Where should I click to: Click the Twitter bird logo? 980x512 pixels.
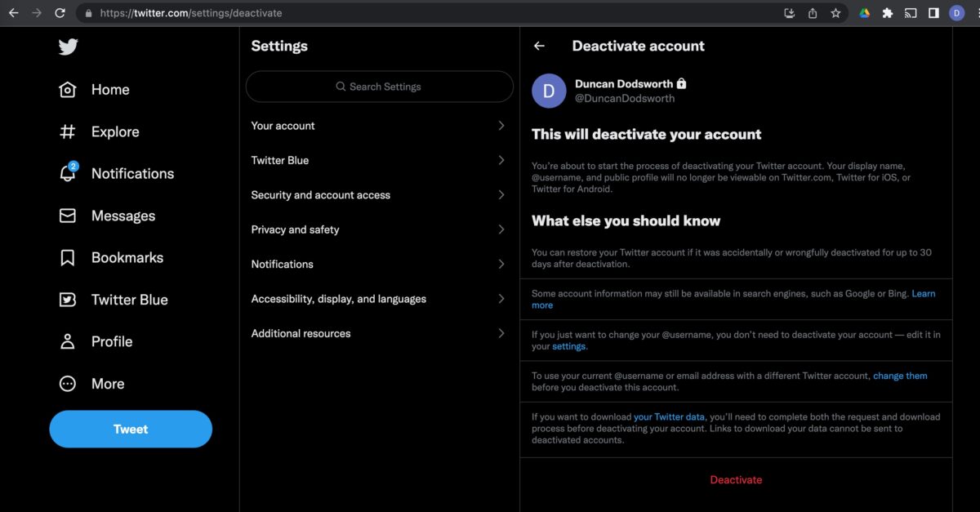[x=68, y=47]
